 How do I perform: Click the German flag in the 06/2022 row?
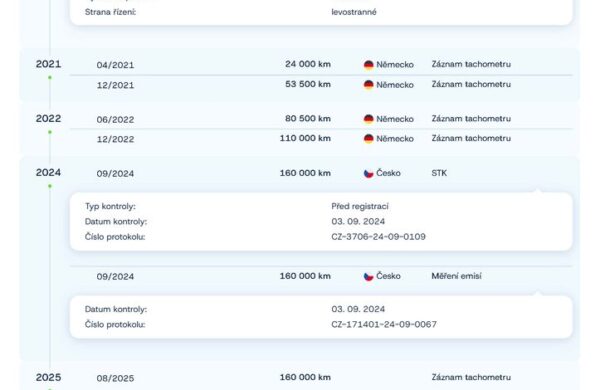[x=368, y=119]
